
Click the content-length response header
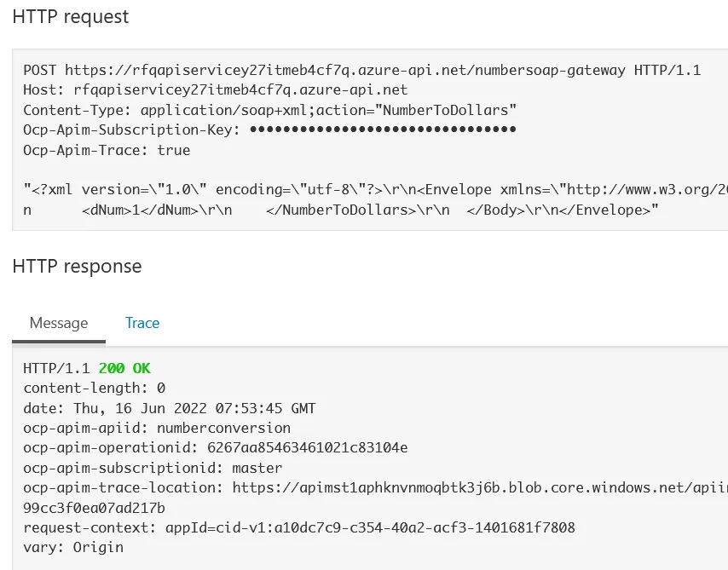94,388
